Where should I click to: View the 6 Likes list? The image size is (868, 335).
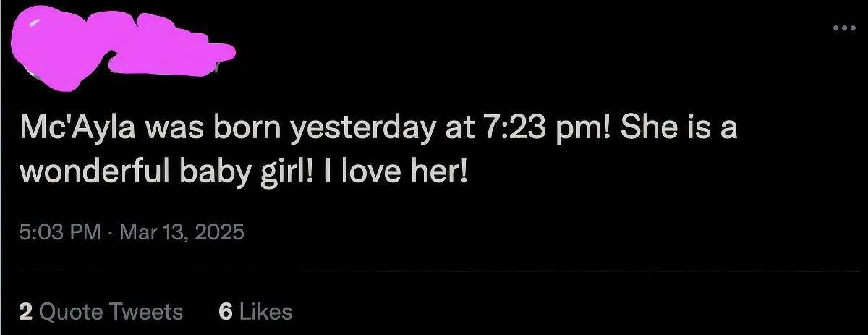tap(255, 312)
